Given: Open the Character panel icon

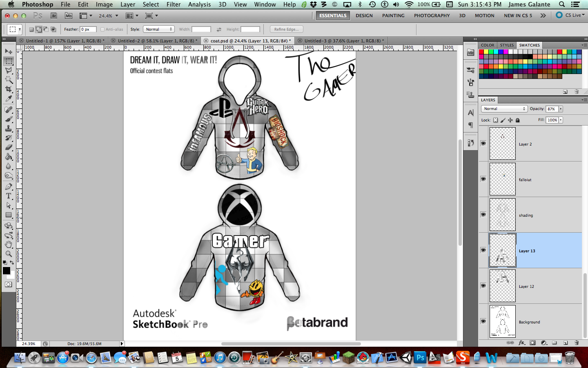Looking at the screenshot, I should tap(470, 113).
